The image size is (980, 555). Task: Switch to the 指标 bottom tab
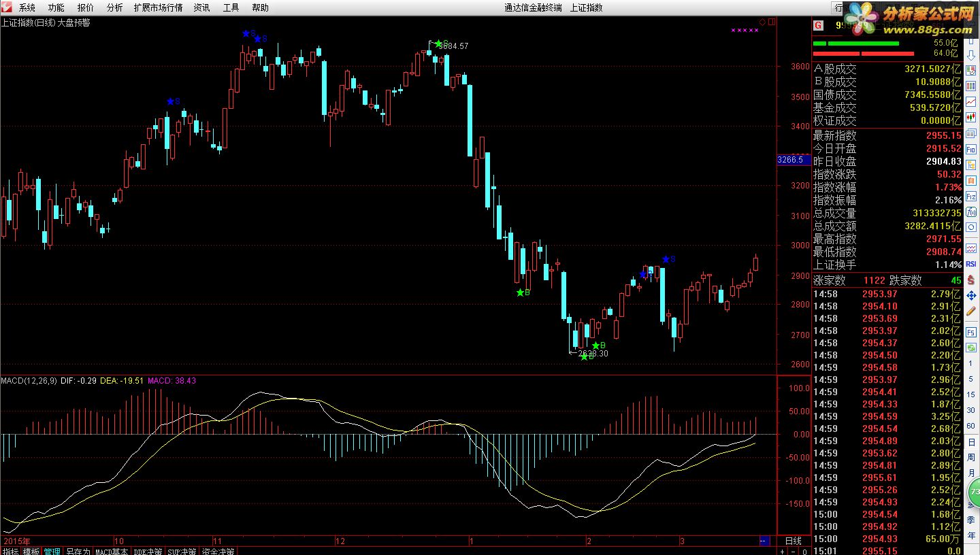[x=10, y=551]
